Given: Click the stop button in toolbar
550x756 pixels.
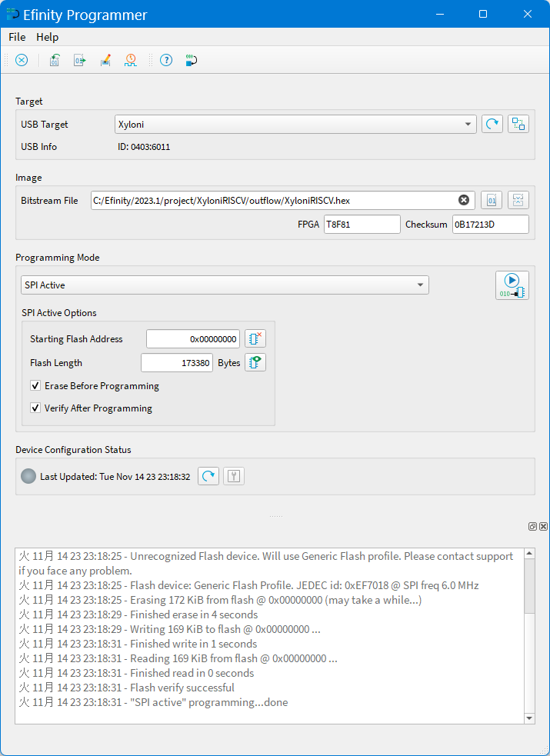Looking at the screenshot, I should pos(22,60).
